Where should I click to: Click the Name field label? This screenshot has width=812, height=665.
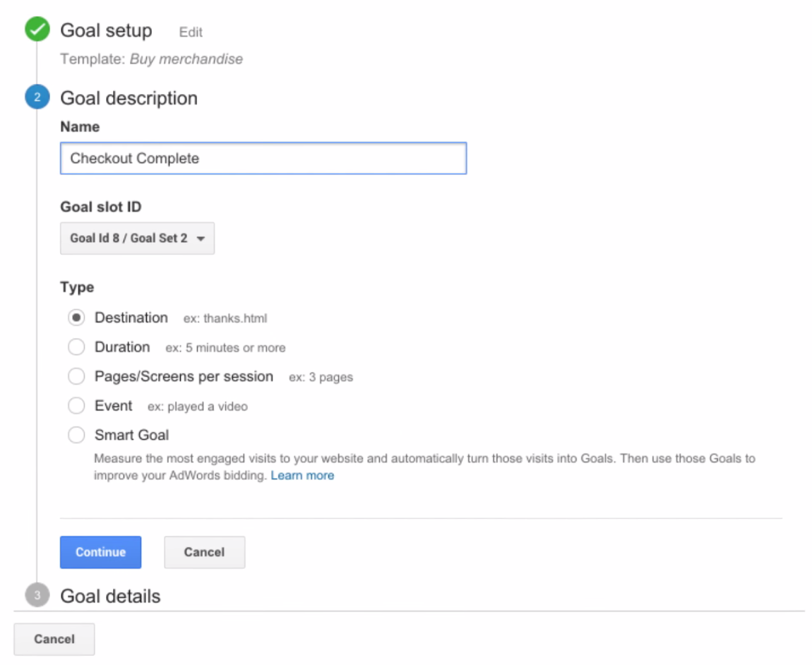[80, 127]
